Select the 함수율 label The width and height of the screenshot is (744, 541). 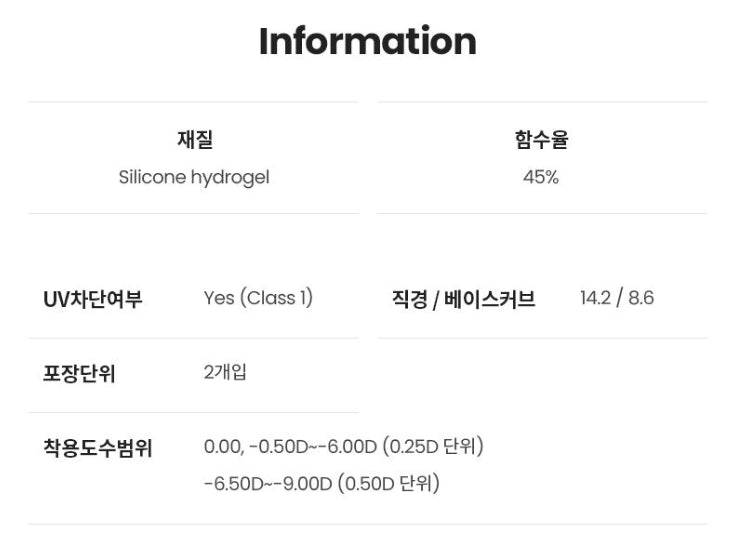click(541, 140)
